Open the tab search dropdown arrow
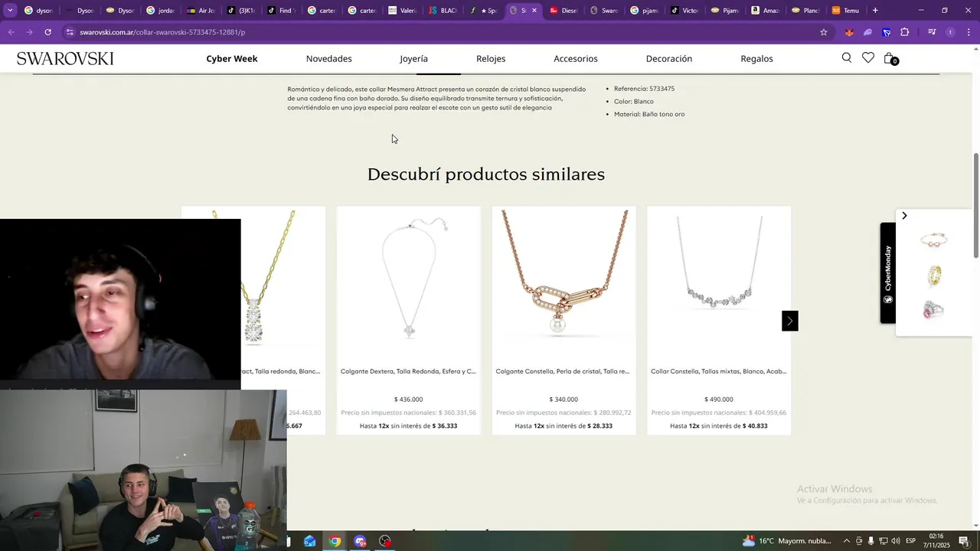The image size is (980, 551). [10, 11]
